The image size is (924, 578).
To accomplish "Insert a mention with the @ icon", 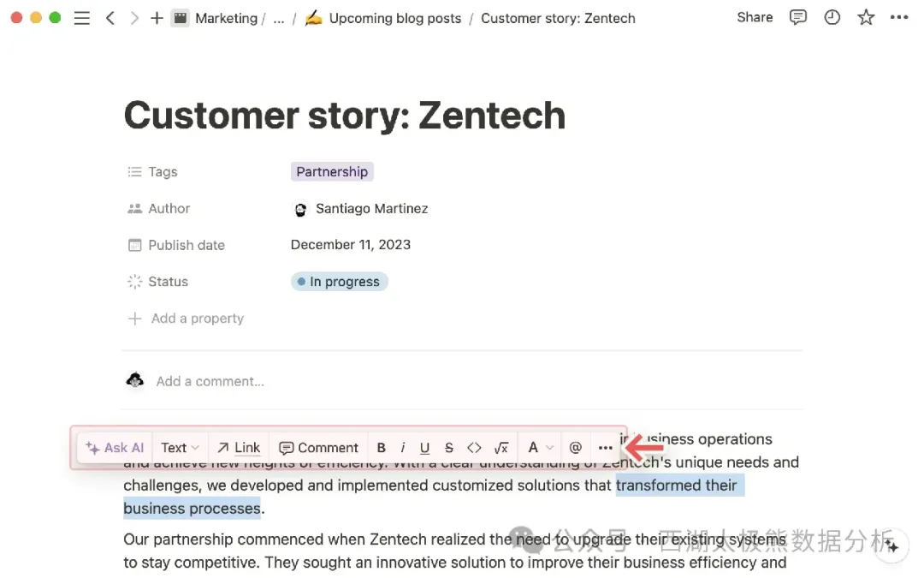I will click(575, 448).
